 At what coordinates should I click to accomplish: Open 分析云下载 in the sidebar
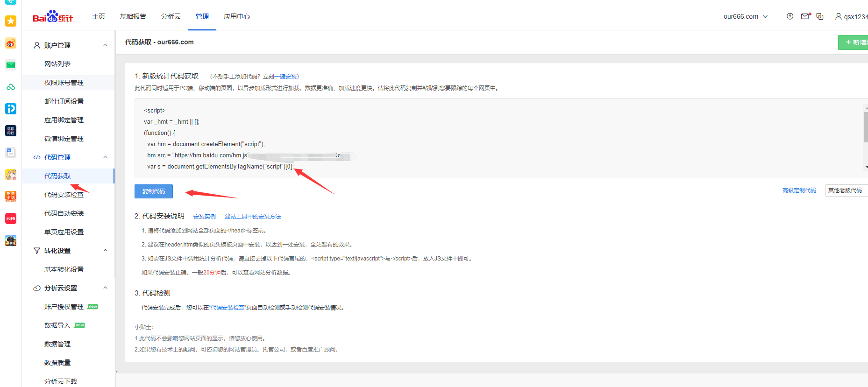click(x=61, y=381)
